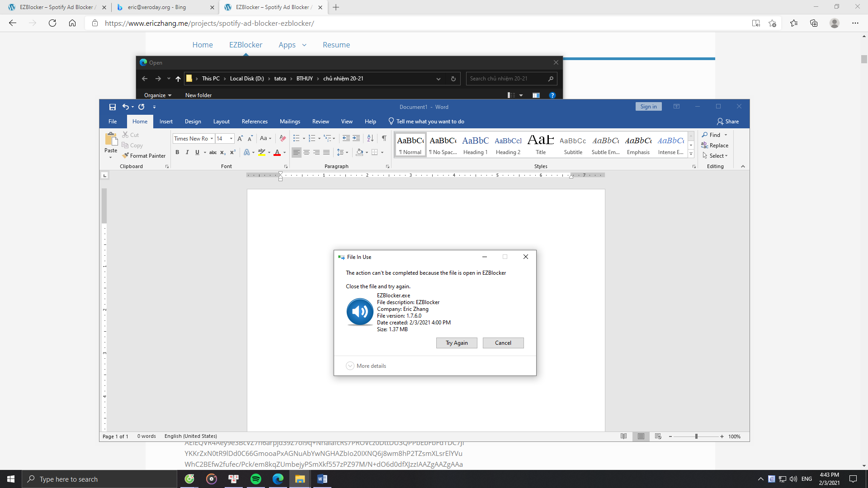Click the Search field in Open dialog
This screenshot has height=488, width=868.
tap(511, 79)
